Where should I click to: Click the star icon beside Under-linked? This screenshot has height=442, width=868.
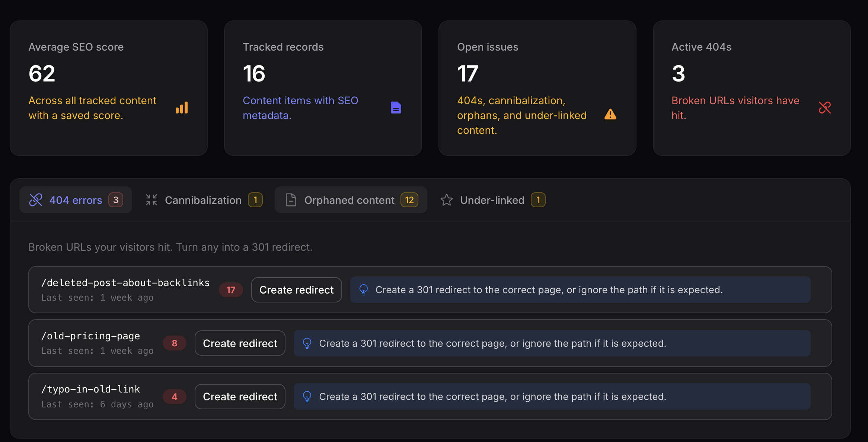click(x=447, y=200)
